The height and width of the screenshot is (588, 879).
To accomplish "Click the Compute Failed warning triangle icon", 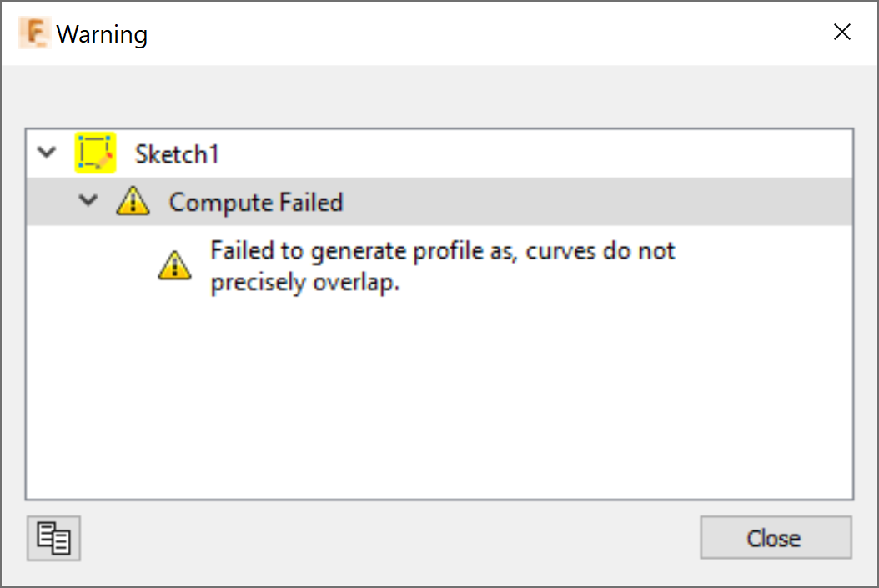I will tap(133, 202).
